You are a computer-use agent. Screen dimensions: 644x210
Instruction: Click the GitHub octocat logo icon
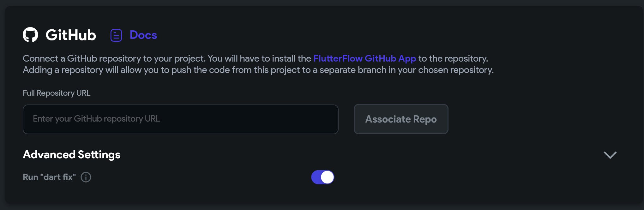(30, 35)
